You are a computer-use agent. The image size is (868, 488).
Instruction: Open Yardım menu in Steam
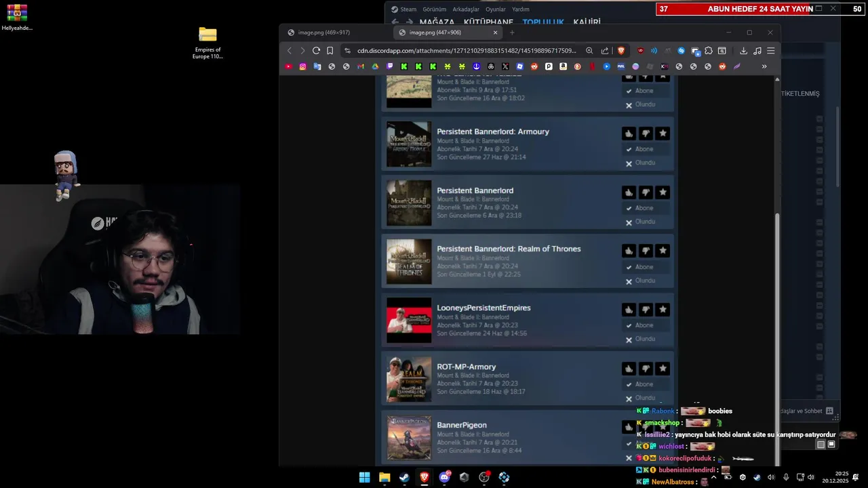tap(520, 9)
